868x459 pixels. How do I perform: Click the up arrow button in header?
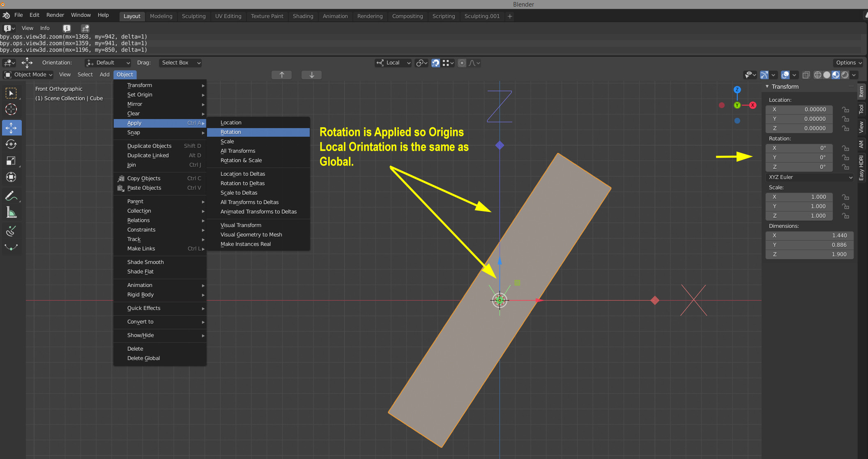coord(282,75)
